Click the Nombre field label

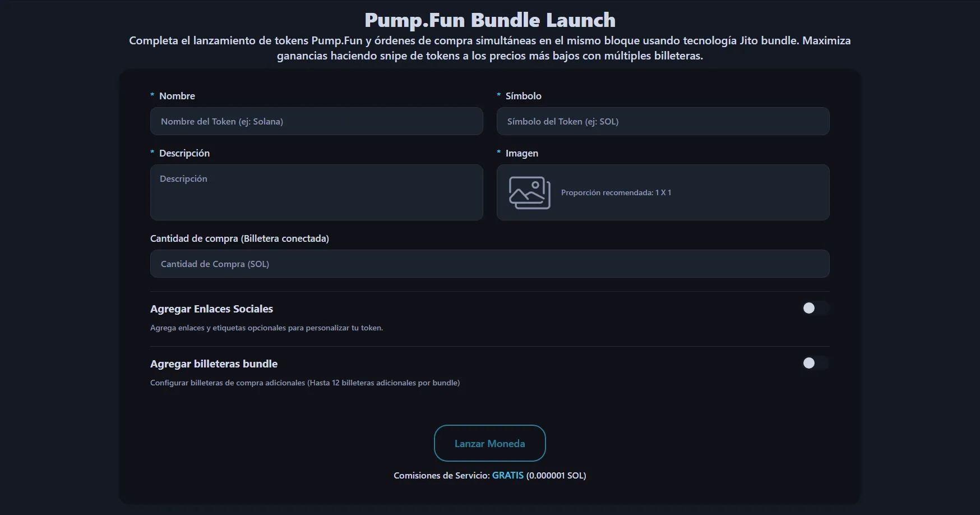pos(177,96)
